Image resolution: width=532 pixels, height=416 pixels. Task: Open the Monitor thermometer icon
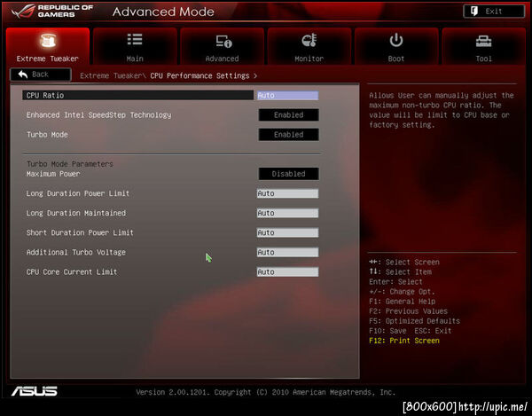[x=309, y=40]
